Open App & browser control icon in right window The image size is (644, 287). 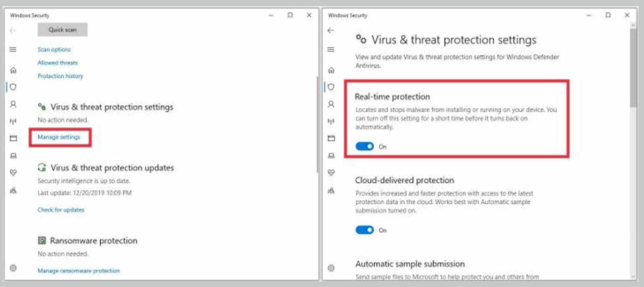331,138
